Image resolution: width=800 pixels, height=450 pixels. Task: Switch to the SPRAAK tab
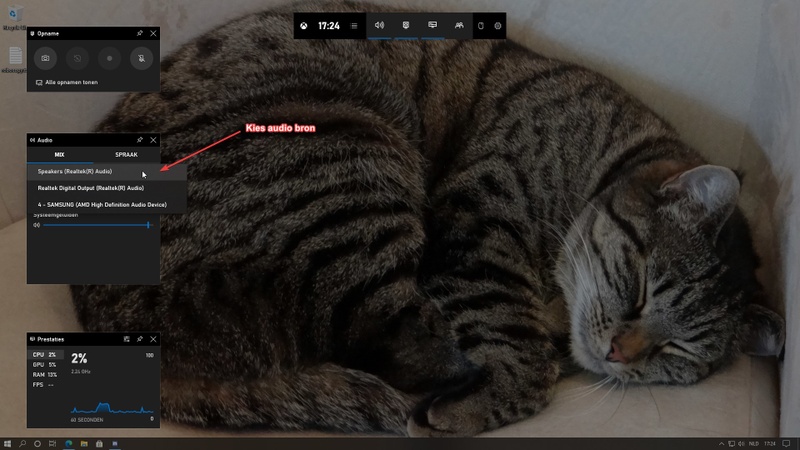(x=127, y=155)
